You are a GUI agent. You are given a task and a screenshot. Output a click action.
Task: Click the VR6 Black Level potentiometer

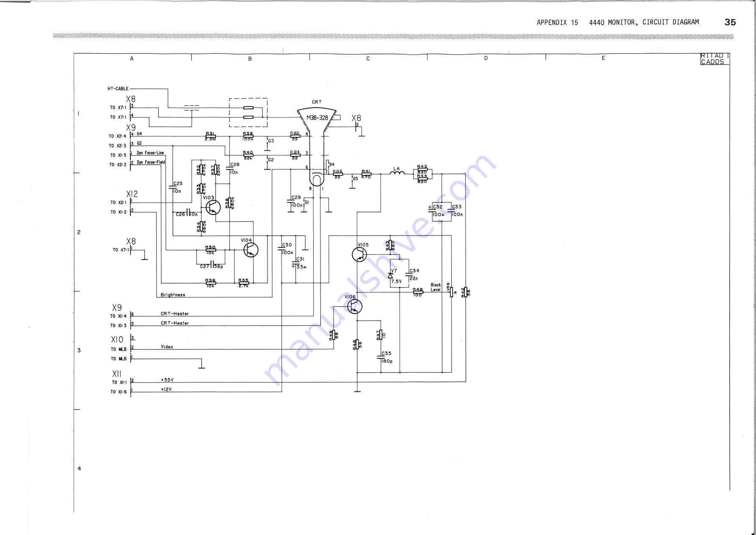[x=452, y=292]
